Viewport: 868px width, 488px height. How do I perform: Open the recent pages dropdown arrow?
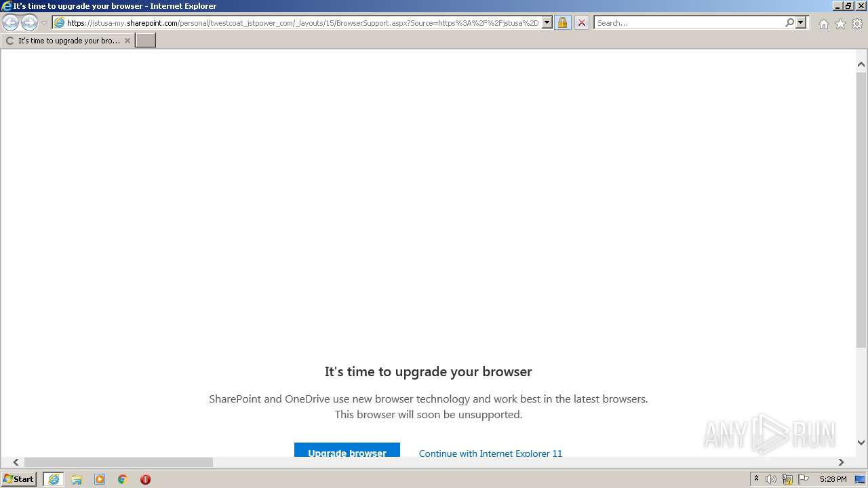point(44,23)
